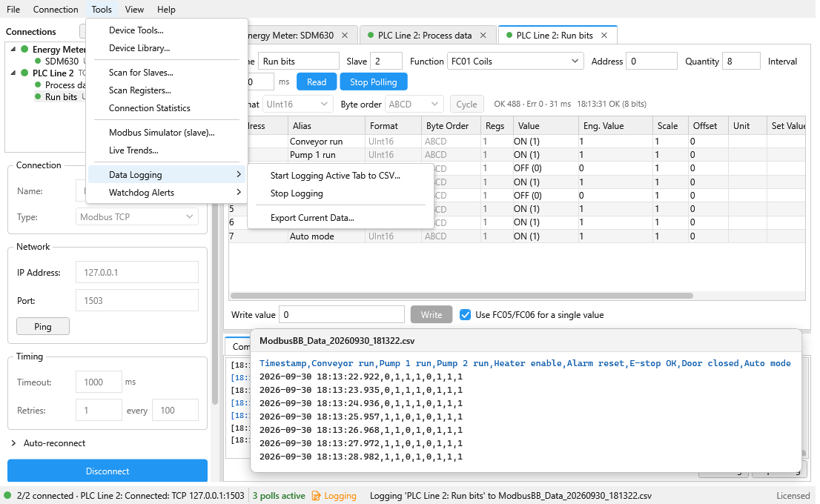Click the Alias column header
This screenshot has height=504, width=820.
pyautogui.click(x=326, y=126)
